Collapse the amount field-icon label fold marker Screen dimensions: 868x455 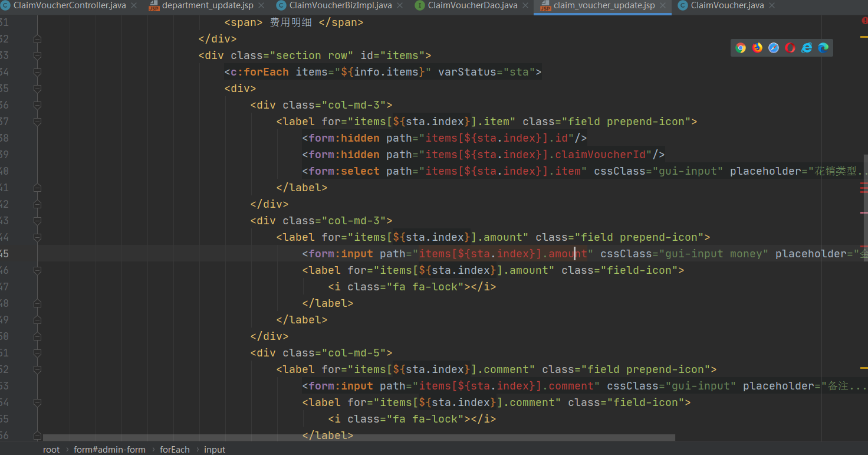pyautogui.click(x=38, y=270)
